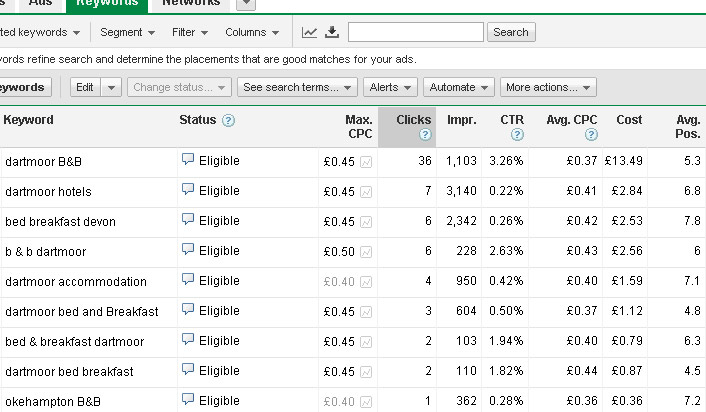Viewport: 706px width, 412px height.
Task: Sort by the Max. CPC column header
Action: click(359, 127)
